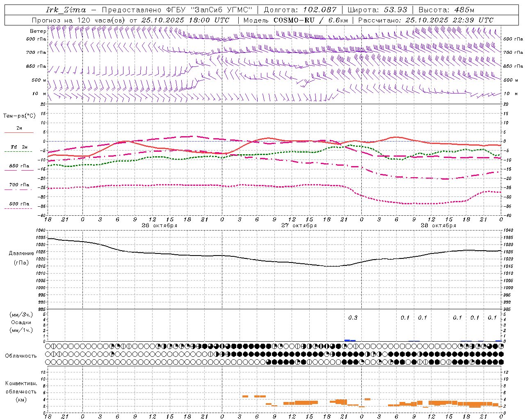The image size is (525, 420).
Task: Click the 700 гПа temperature legend entry
Action: tap(19, 185)
